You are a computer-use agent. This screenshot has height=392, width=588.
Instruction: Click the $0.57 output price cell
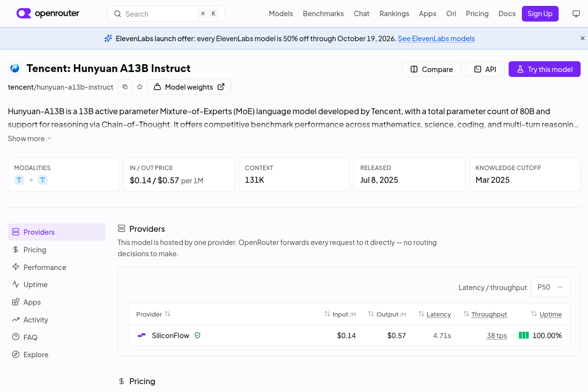click(396, 336)
